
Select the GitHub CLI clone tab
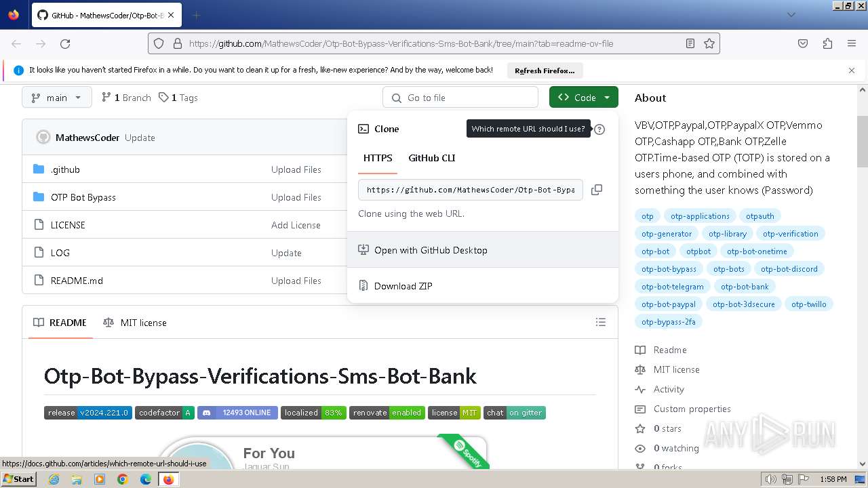(x=432, y=158)
